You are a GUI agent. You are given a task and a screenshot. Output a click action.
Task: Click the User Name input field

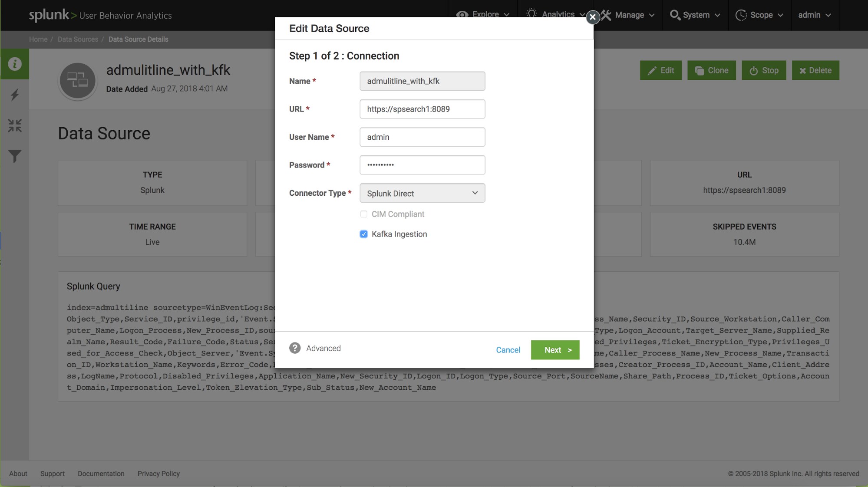point(422,137)
